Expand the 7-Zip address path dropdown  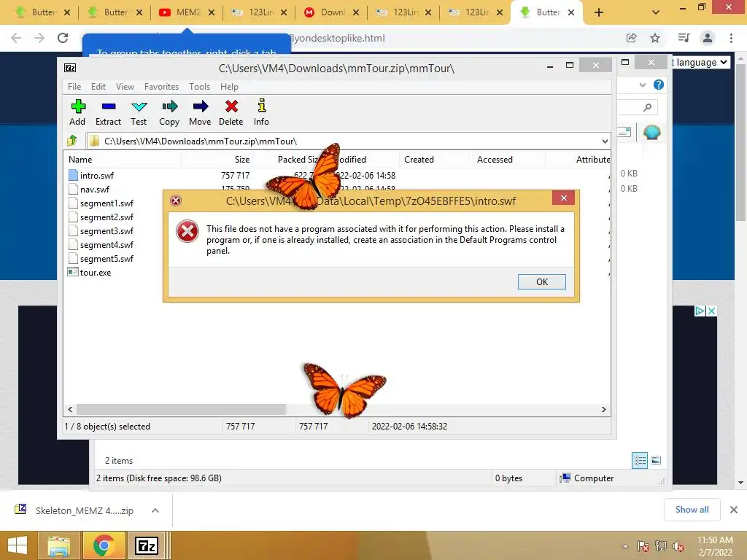[605, 141]
